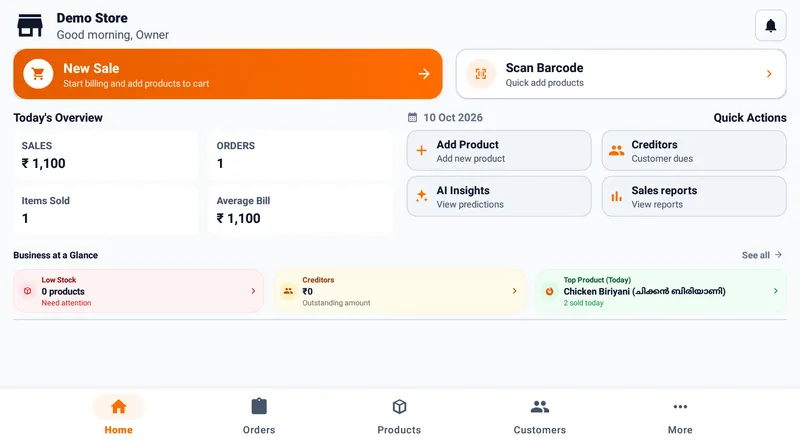800x440 pixels.
Task: Open the Items Sold card
Action: [x=106, y=210]
